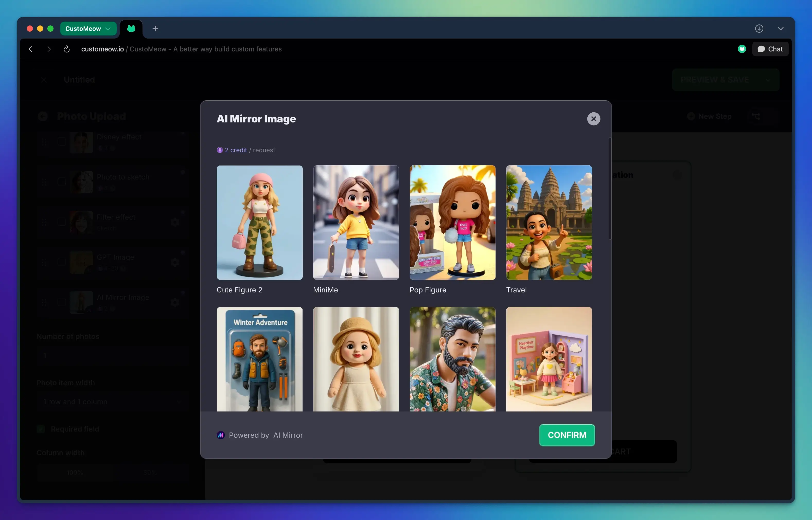Click the AI Mirror logo icon in footer
The height and width of the screenshot is (520, 812).
tap(220, 435)
